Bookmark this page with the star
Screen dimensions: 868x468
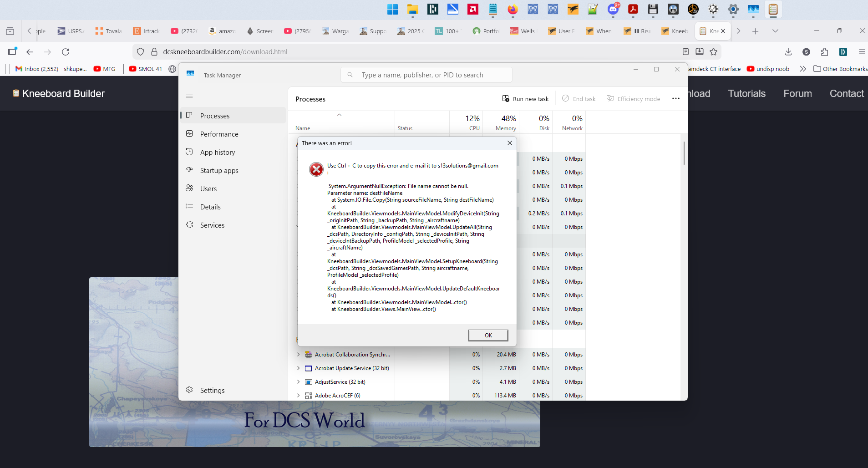pos(713,52)
